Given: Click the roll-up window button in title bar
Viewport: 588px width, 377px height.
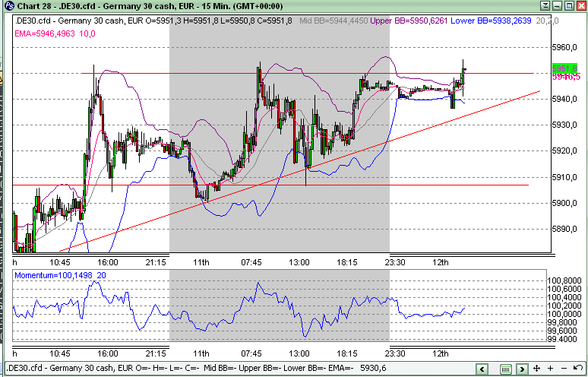Looking at the screenshot, I should (545, 5).
